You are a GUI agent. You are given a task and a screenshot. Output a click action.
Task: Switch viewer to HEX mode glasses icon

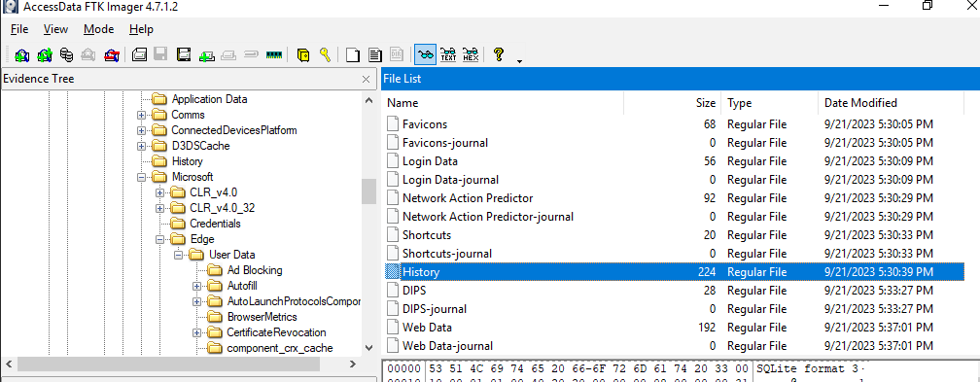coord(471,54)
